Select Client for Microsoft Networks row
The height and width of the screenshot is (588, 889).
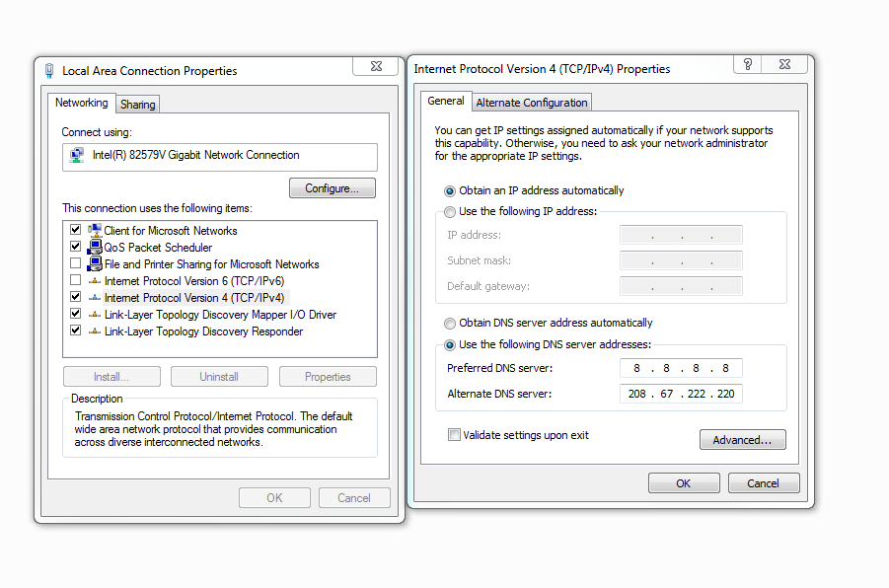tap(171, 231)
